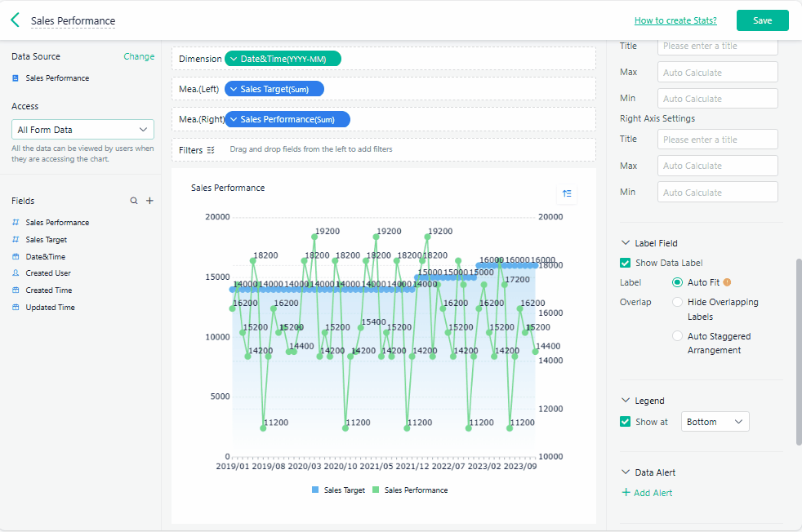Open the All Form Data access dropdown

pos(82,130)
